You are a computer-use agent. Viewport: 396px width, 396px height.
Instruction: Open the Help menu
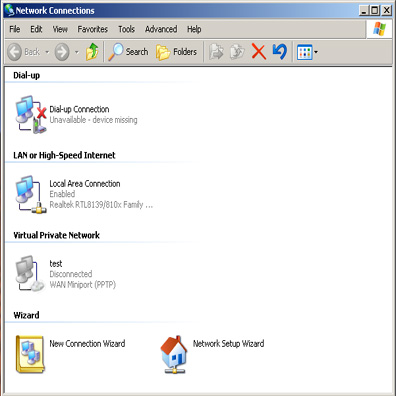[x=194, y=29]
